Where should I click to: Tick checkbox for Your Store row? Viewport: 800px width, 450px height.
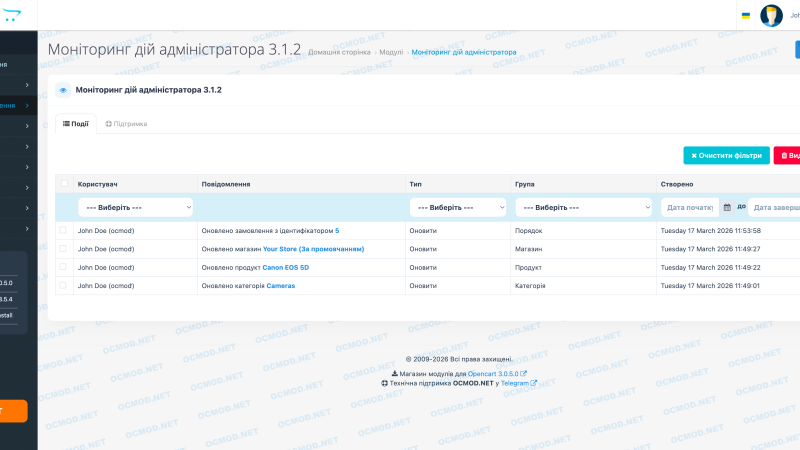click(x=63, y=249)
